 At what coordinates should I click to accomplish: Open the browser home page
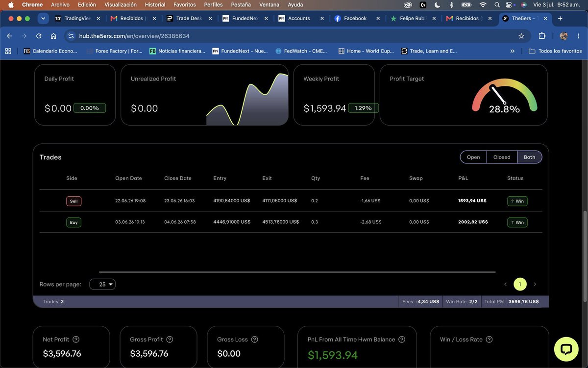tap(53, 36)
